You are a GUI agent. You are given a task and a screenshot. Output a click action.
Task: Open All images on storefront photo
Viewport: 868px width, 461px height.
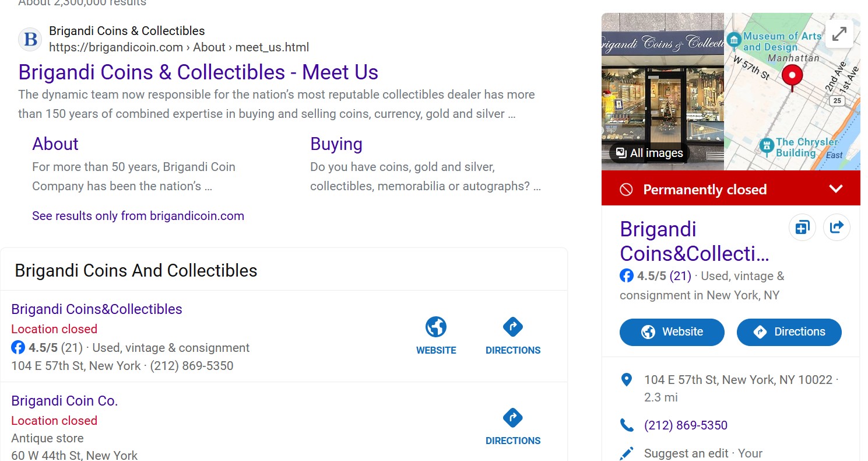pos(649,153)
